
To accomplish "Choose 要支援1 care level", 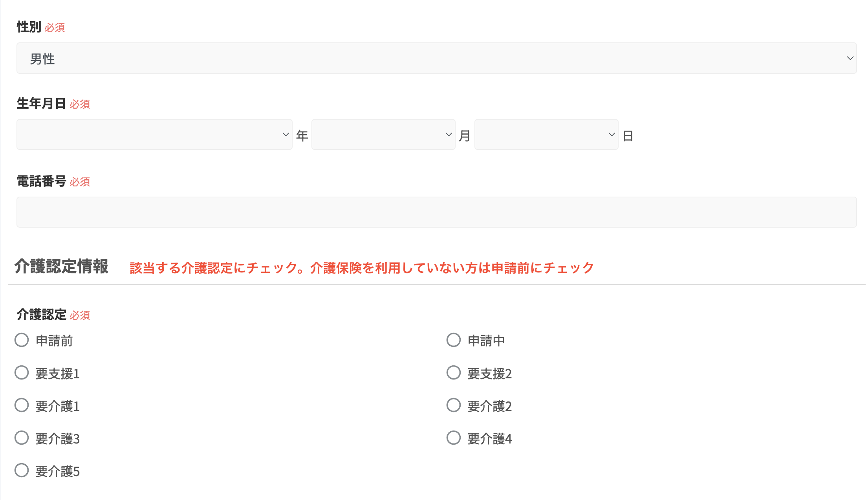I will point(22,372).
